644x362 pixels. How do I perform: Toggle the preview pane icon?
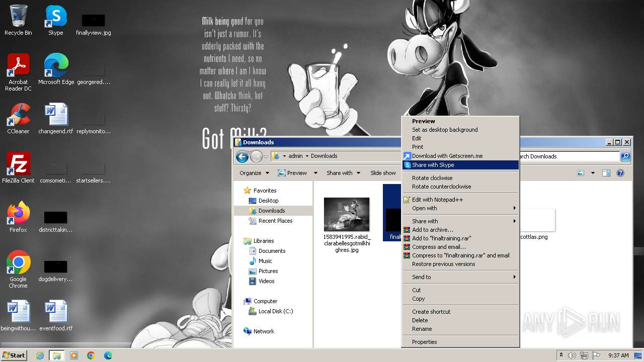pos(606,173)
